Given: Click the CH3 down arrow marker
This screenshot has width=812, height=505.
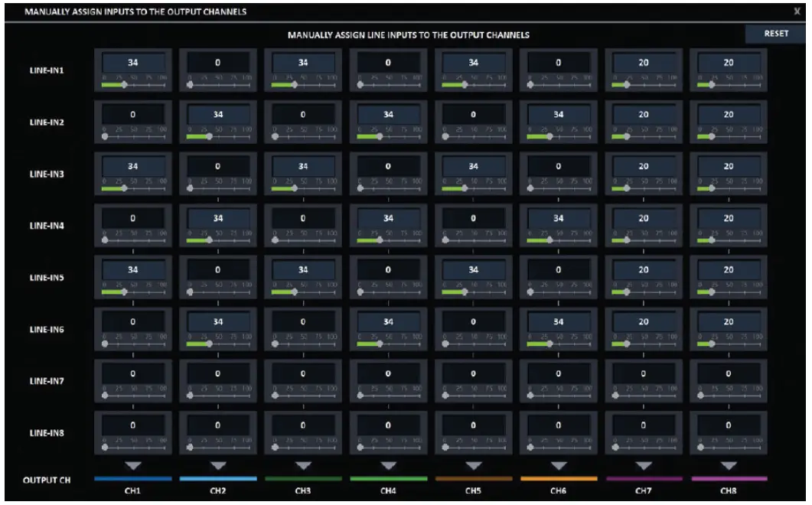Looking at the screenshot, I should pos(303,466).
